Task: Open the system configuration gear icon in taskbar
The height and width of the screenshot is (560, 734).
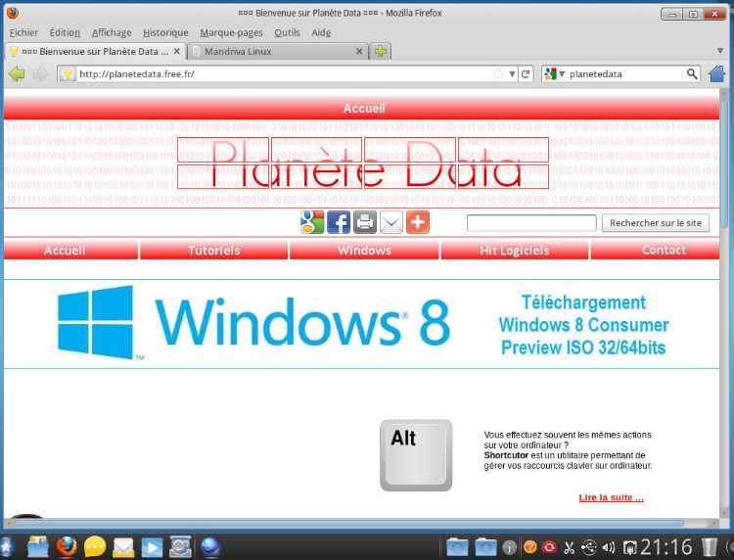Action: click(180, 546)
